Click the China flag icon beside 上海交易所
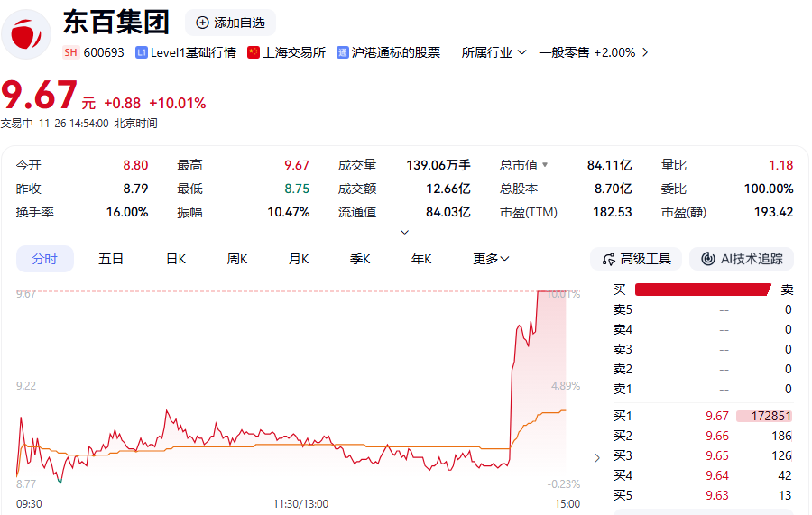The image size is (812, 515). point(254,53)
